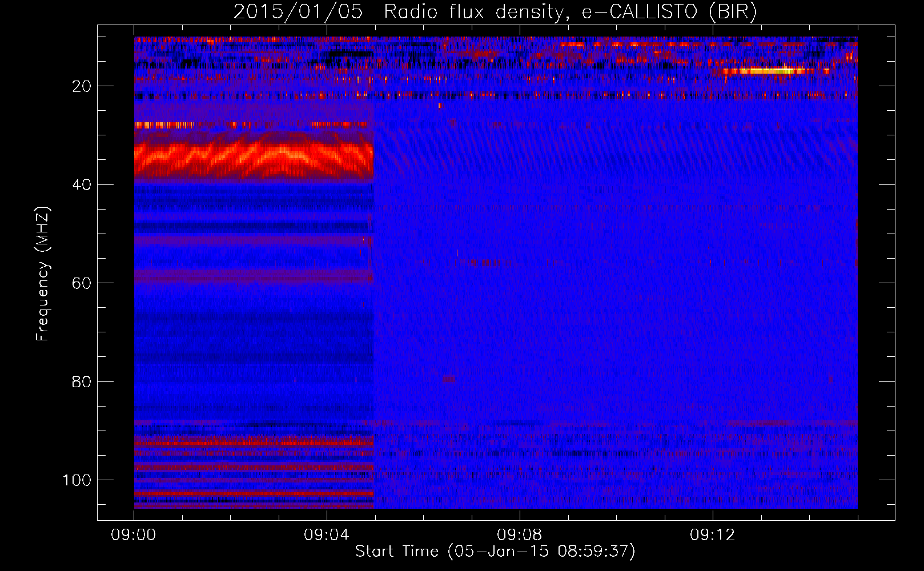This screenshot has width=924, height=571.
Task: Click the red interference band near 92 MHz
Action: 254,442
